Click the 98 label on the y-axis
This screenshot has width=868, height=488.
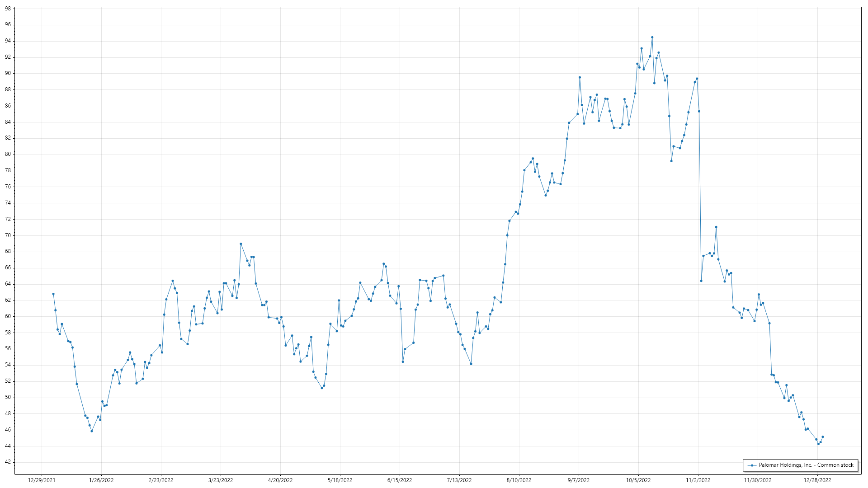(8, 9)
